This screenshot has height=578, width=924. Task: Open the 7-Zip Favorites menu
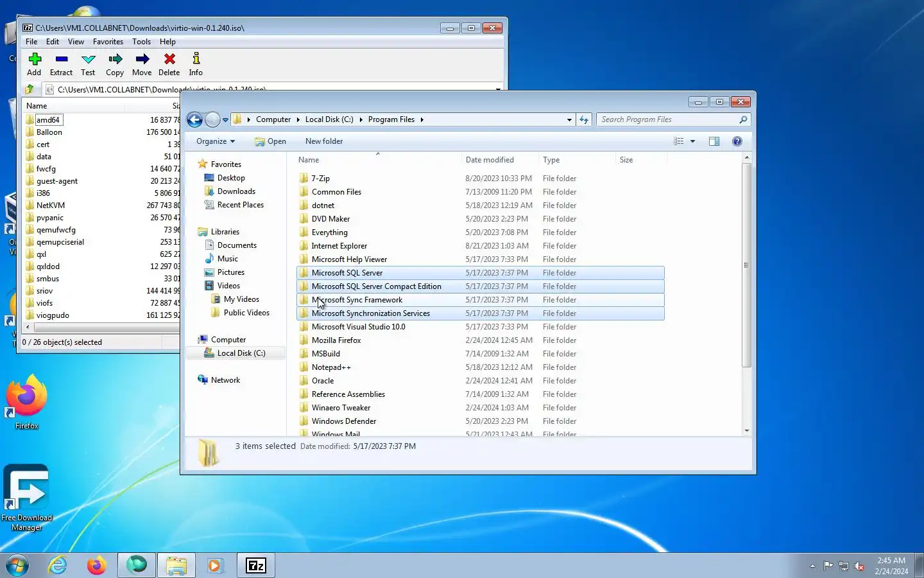click(108, 42)
